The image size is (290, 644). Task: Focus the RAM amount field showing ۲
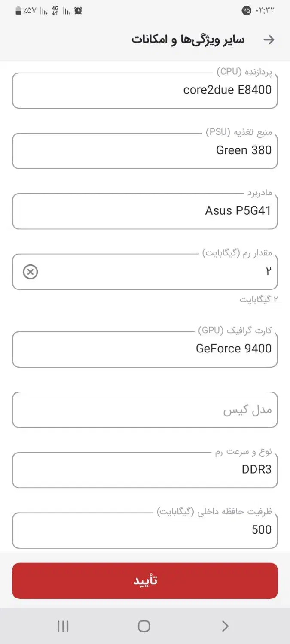(172, 270)
